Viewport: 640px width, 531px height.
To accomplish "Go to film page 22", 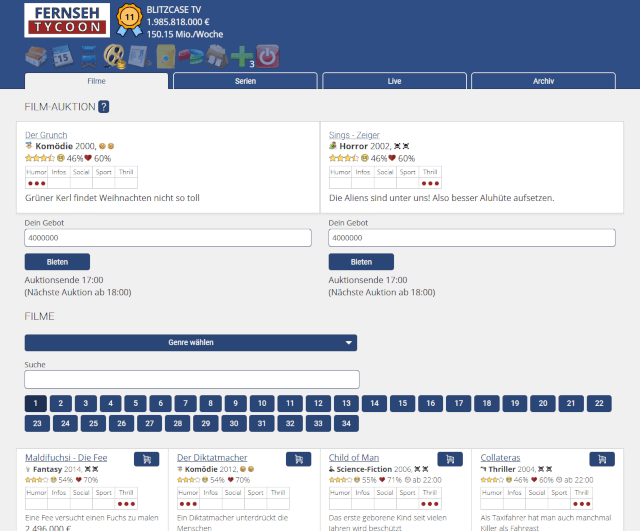I will (599, 403).
